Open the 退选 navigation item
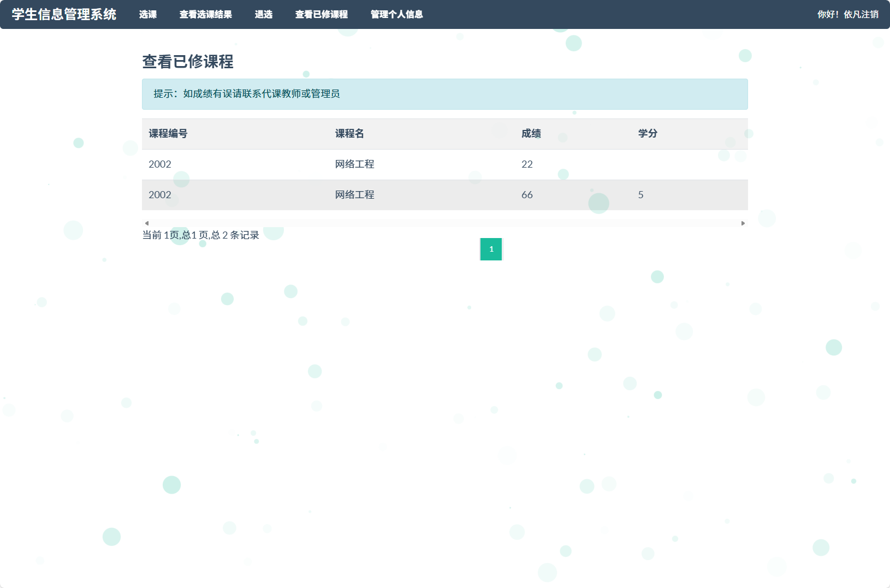 click(x=264, y=15)
